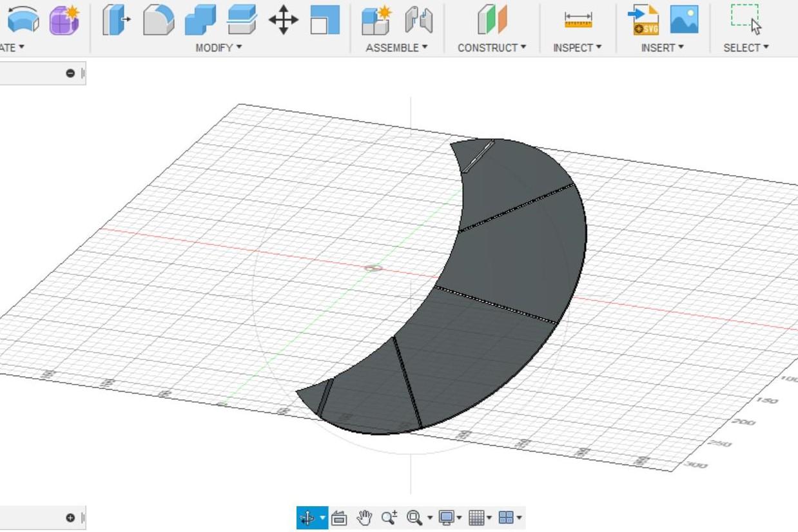The image size is (798, 532).
Task: Open the Construct menu
Action: point(491,47)
